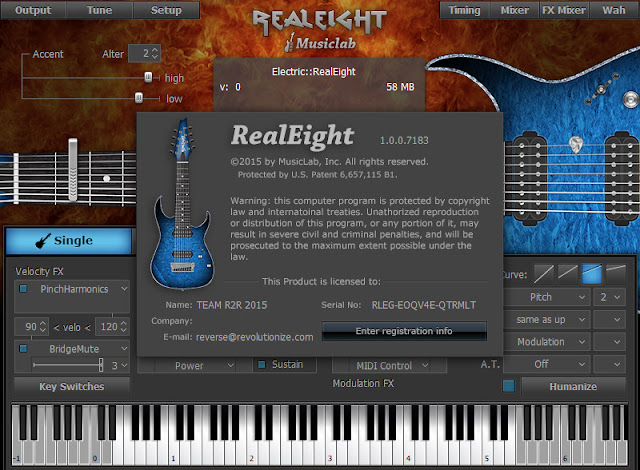The height and width of the screenshot is (470, 640).
Task: Click the velocity upper bound 120 stepper
Action: [124, 327]
